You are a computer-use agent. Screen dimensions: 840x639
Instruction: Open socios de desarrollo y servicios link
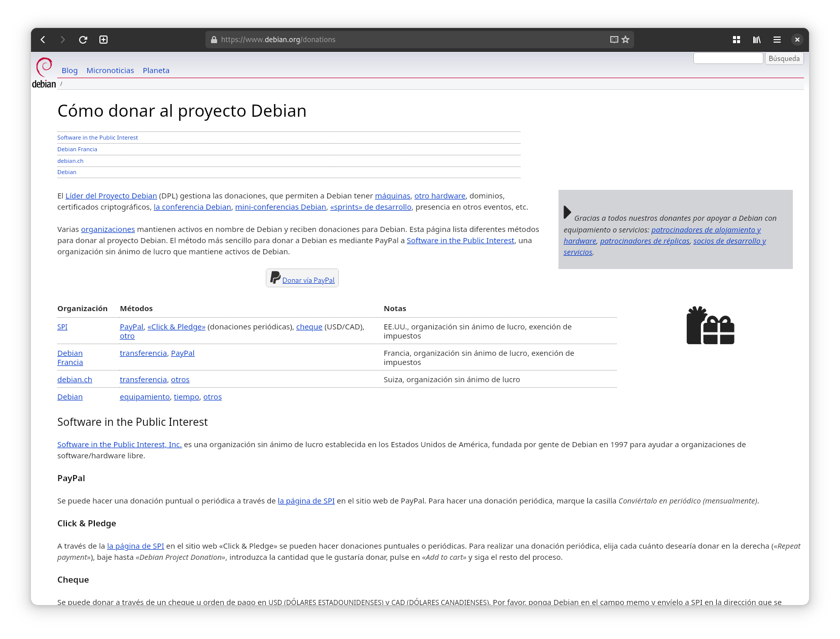tap(729, 241)
